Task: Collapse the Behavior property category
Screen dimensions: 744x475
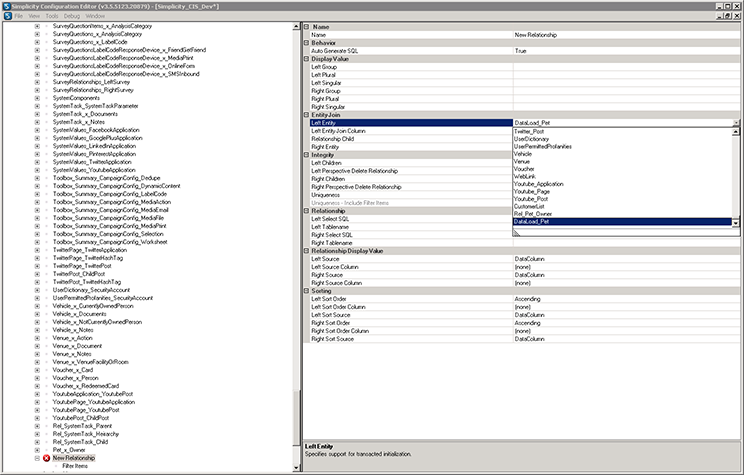Action: click(x=307, y=43)
